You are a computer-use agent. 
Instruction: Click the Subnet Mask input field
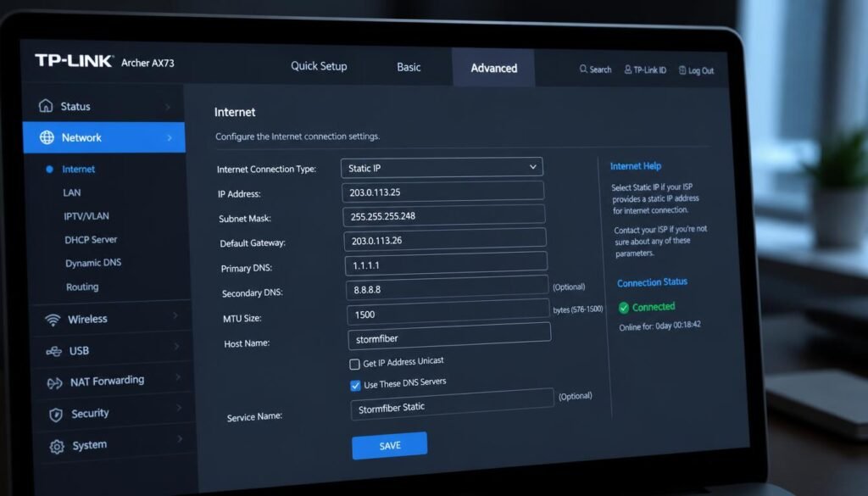(444, 215)
